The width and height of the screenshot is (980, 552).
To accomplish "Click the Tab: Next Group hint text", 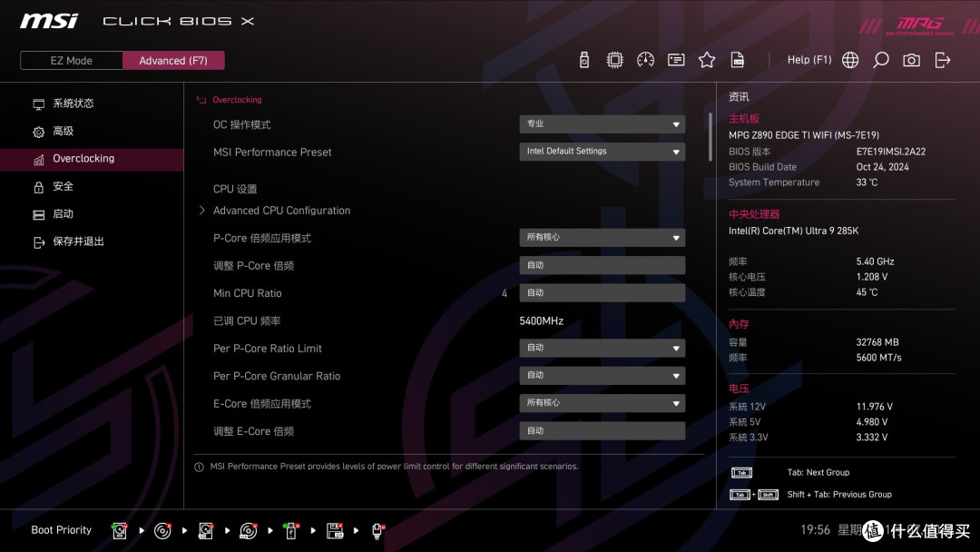I will [818, 473].
